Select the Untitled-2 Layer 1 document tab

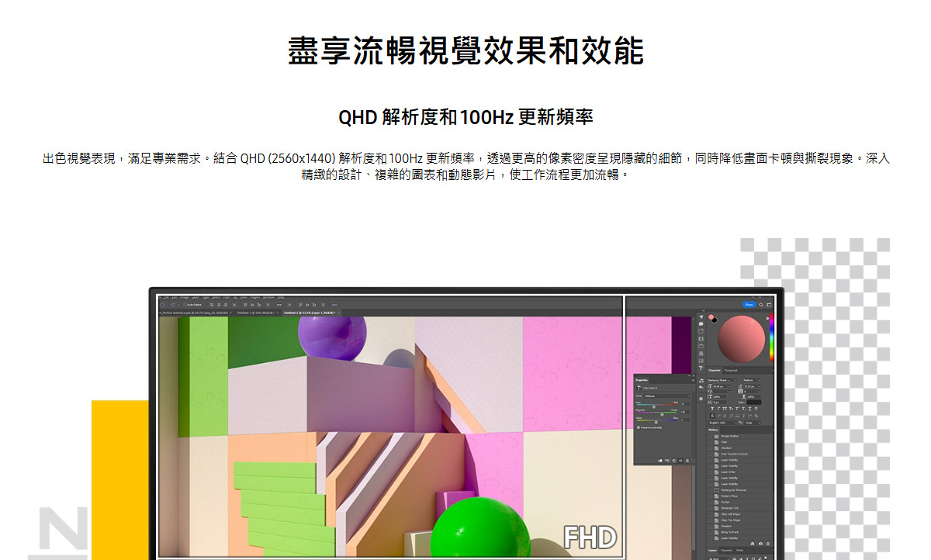click(x=311, y=313)
